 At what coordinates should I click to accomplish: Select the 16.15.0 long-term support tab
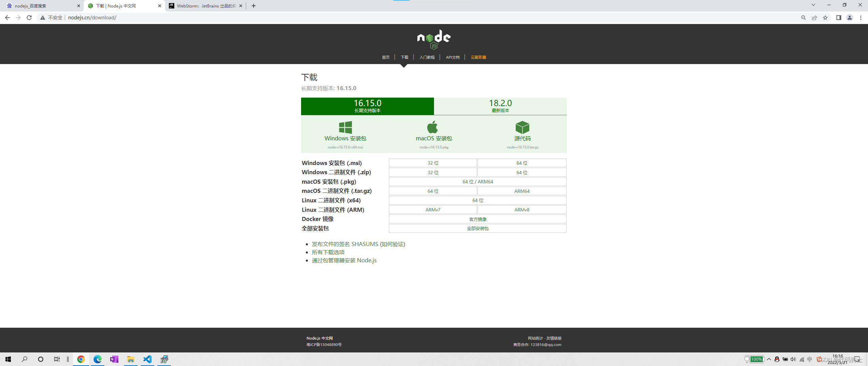point(367,106)
